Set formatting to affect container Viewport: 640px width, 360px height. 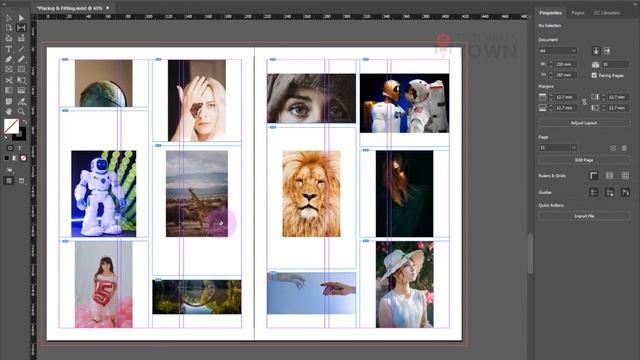click(x=10, y=148)
